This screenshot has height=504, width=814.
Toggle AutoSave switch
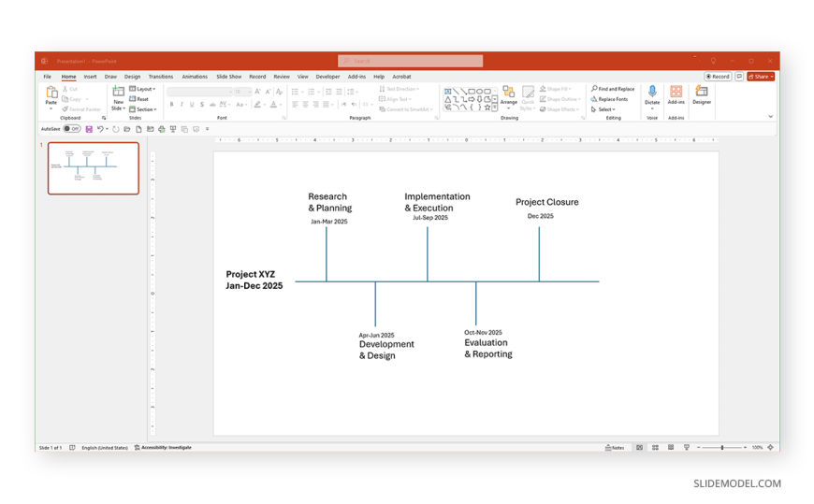(x=72, y=129)
